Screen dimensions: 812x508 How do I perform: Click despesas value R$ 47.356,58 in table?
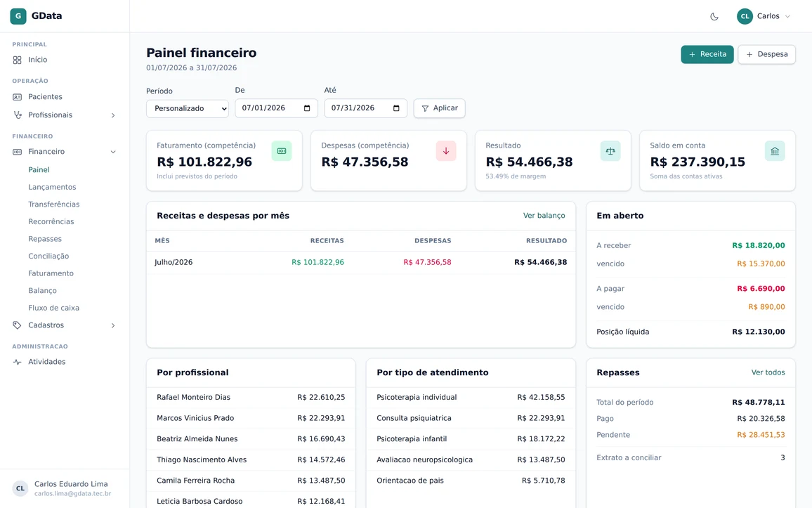[427, 263]
